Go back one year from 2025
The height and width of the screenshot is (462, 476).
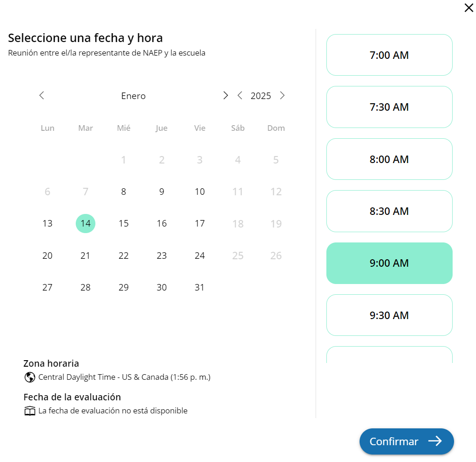click(x=240, y=96)
